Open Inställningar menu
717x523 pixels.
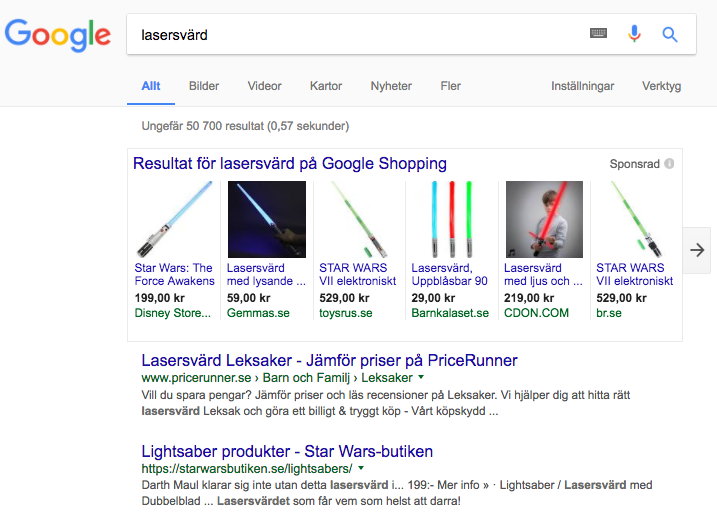tap(583, 86)
